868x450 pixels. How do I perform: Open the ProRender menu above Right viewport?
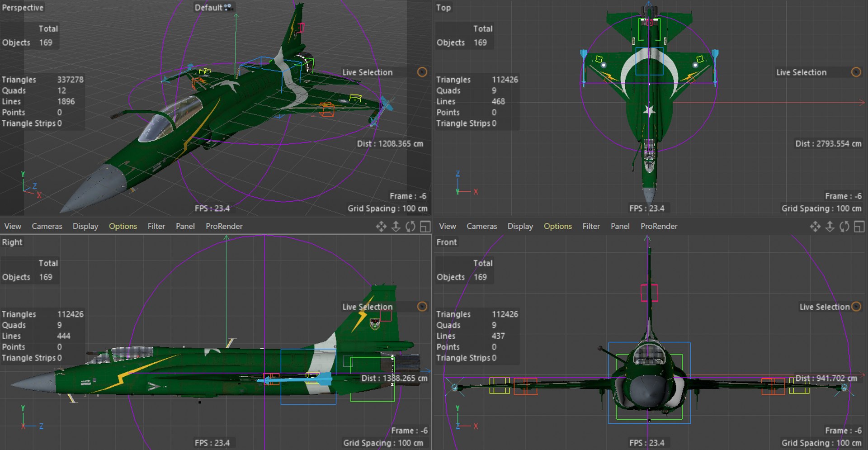(x=224, y=226)
